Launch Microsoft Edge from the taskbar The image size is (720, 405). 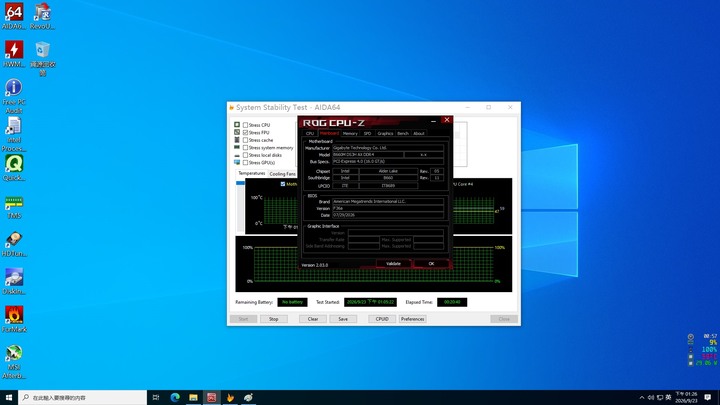point(175,397)
